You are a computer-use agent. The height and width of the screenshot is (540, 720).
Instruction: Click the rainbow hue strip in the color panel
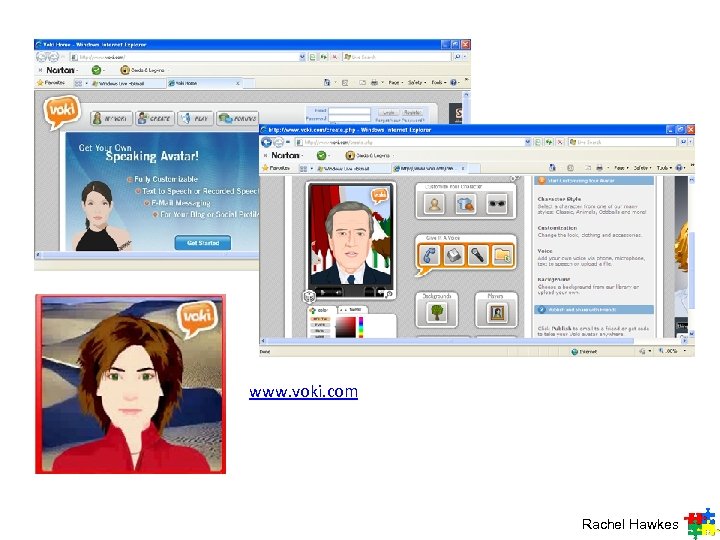pos(361,327)
